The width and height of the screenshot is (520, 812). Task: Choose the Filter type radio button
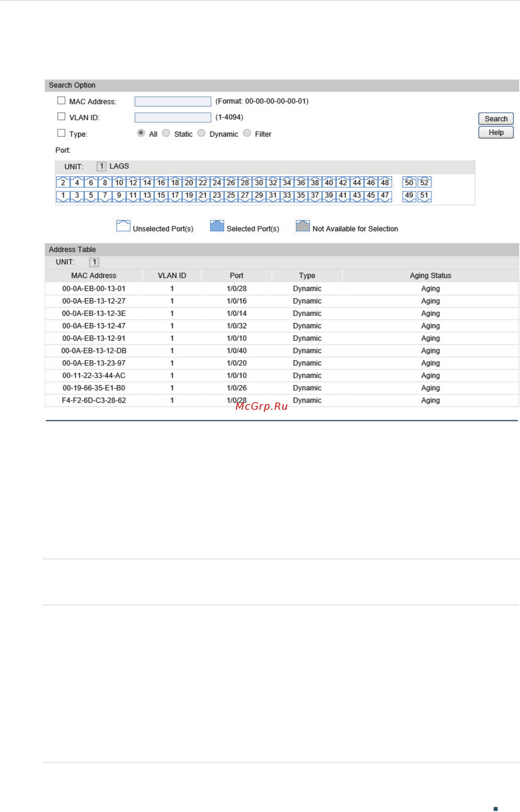(x=247, y=133)
